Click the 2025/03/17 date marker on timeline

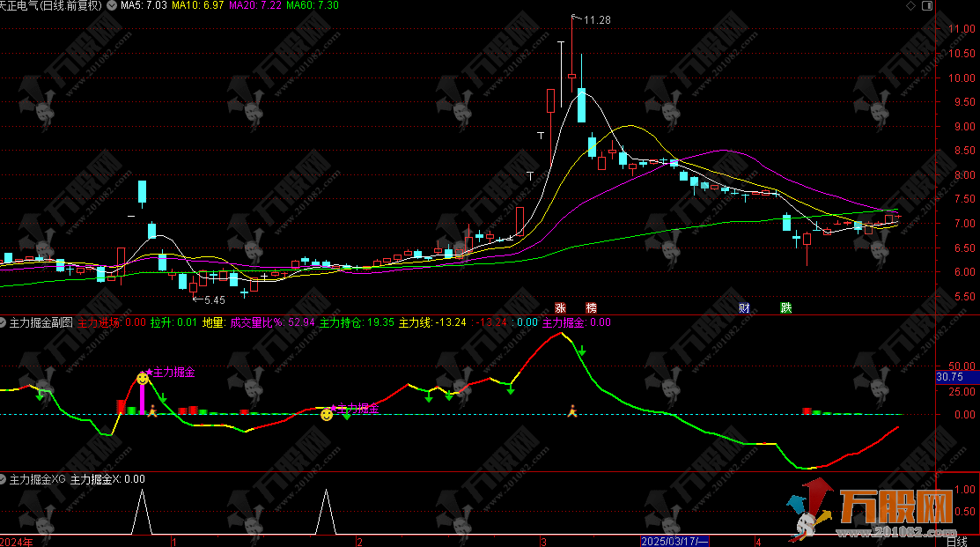pos(675,540)
